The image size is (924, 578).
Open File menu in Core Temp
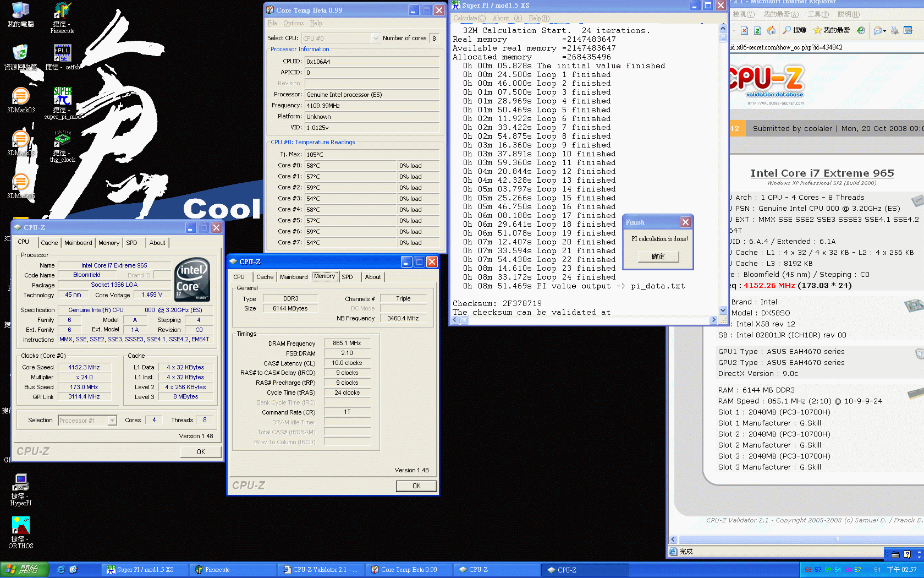(272, 23)
